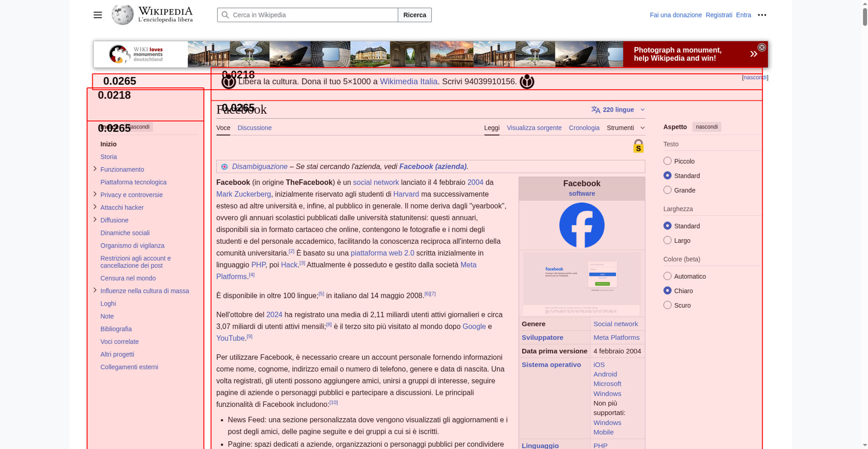Open the Facebook (azienda) link
This screenshot has height=449, width=868.
(x=433, y=167)
